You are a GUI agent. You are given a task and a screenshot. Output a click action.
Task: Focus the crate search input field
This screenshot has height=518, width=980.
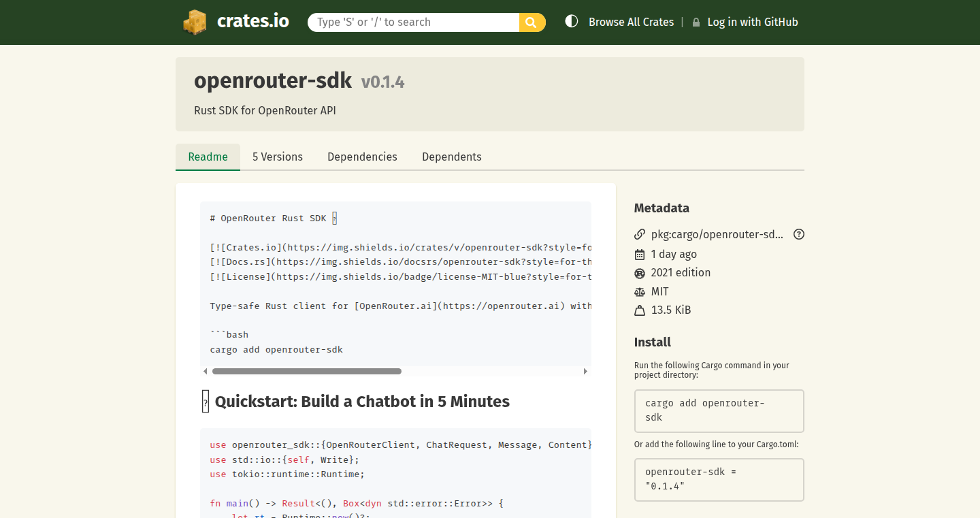pyautogui.click(x=414, y=22)
